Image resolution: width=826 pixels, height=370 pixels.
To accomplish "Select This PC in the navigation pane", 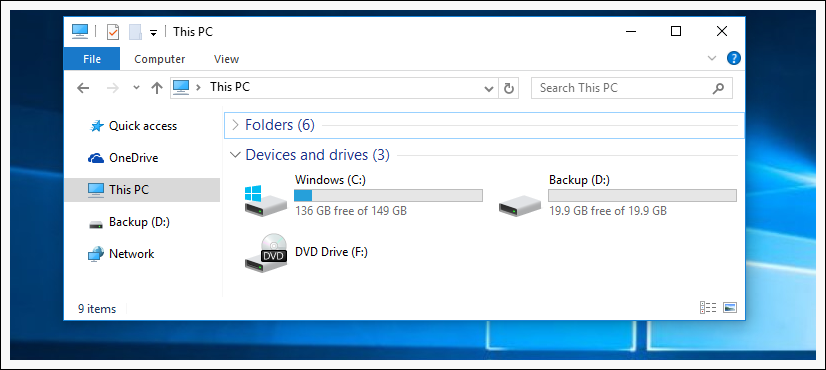I will 142,190.
